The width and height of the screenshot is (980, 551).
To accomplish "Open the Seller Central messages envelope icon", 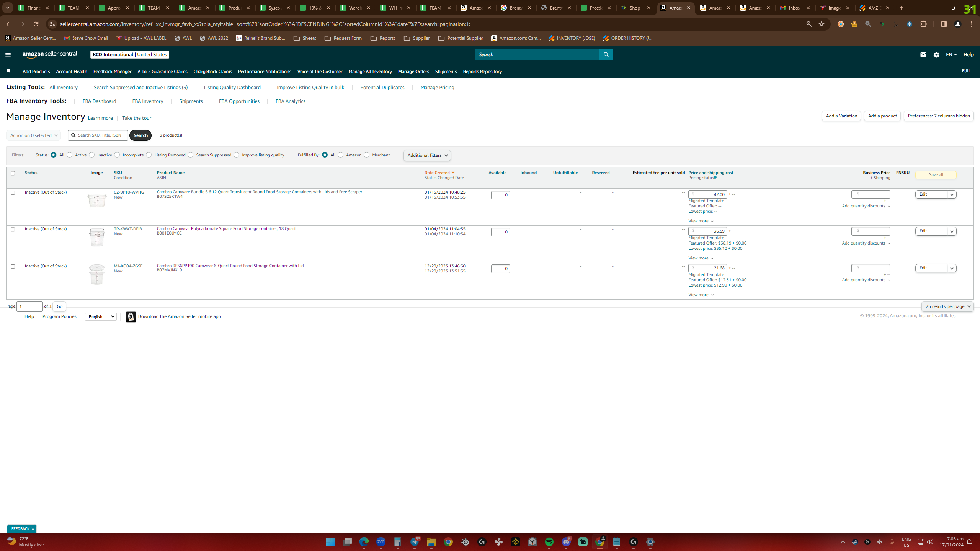I will (x=923, y=55).
